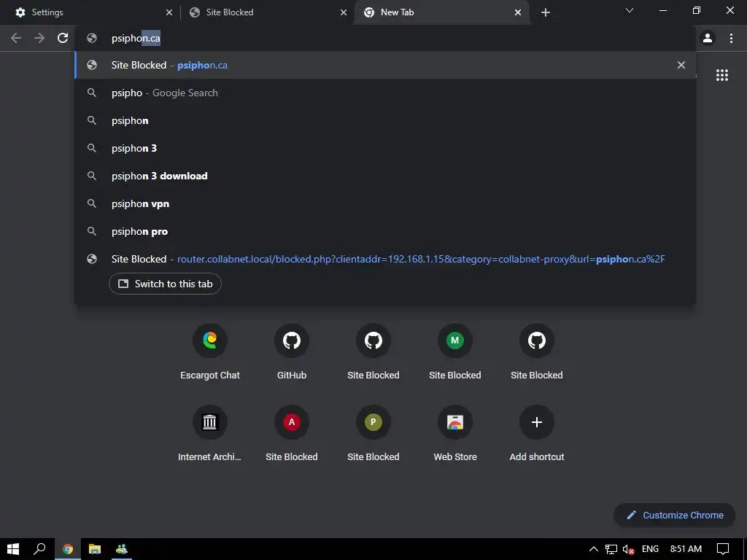747x560 pixels.
Task: Pick the 'psiphon' search suggestion
Action: coord(385,120)
